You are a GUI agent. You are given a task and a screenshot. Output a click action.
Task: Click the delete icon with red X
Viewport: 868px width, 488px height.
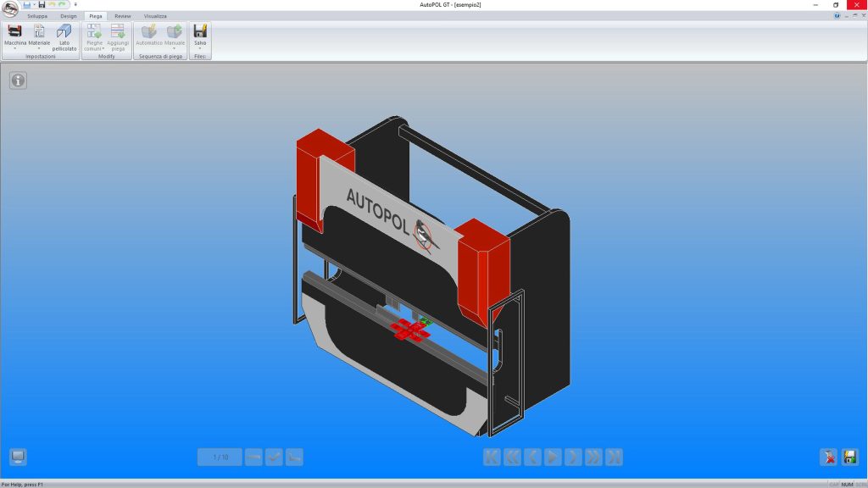[829, 457]
